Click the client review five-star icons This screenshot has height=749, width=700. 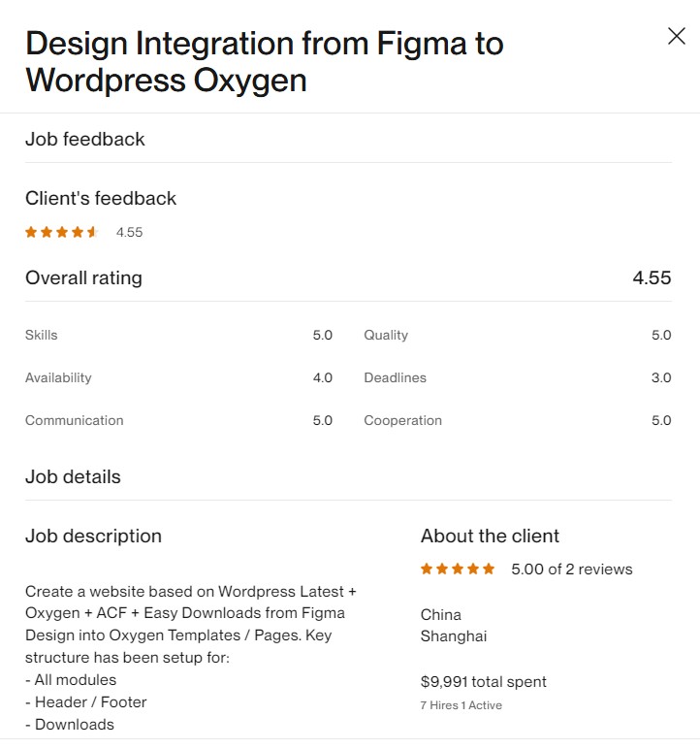click(x=458, y=569)
